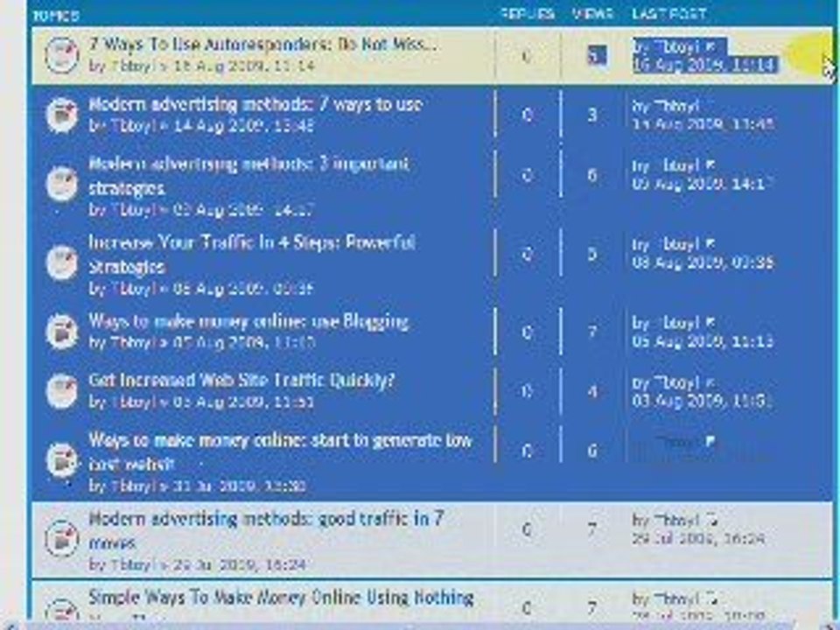Click date '14 Aug 2009, 13:48' in last post column
840x630 pixels.
703,124
